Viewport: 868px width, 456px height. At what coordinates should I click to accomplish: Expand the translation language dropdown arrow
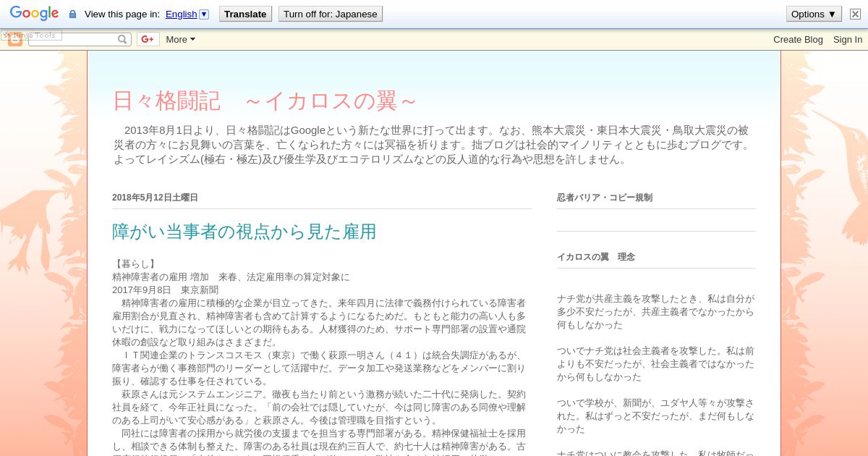(x=204, y=14)
